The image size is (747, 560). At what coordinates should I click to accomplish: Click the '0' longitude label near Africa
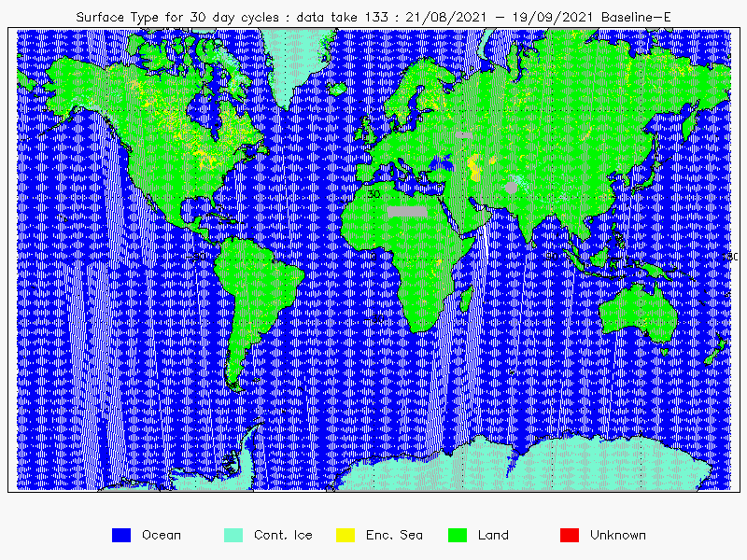coord(373,257)
